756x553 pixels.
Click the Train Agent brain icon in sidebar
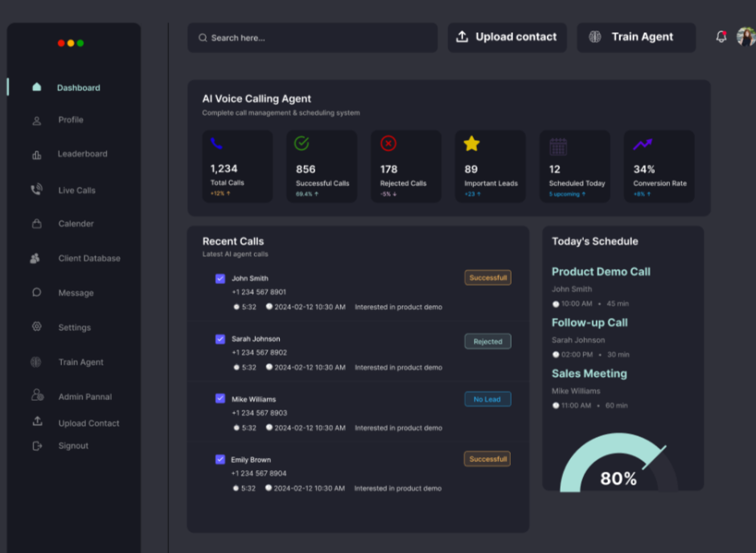pyautogui.click(x=36, y=362)
